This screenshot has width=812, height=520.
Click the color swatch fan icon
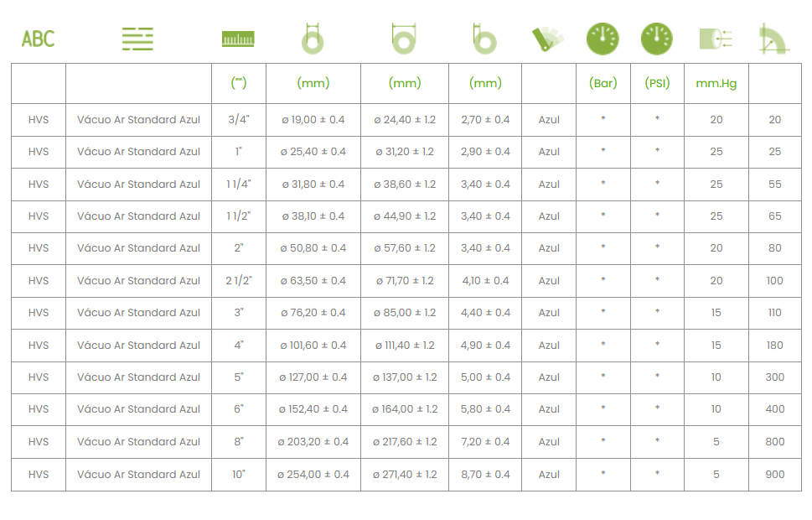click(x=548, y=39)
